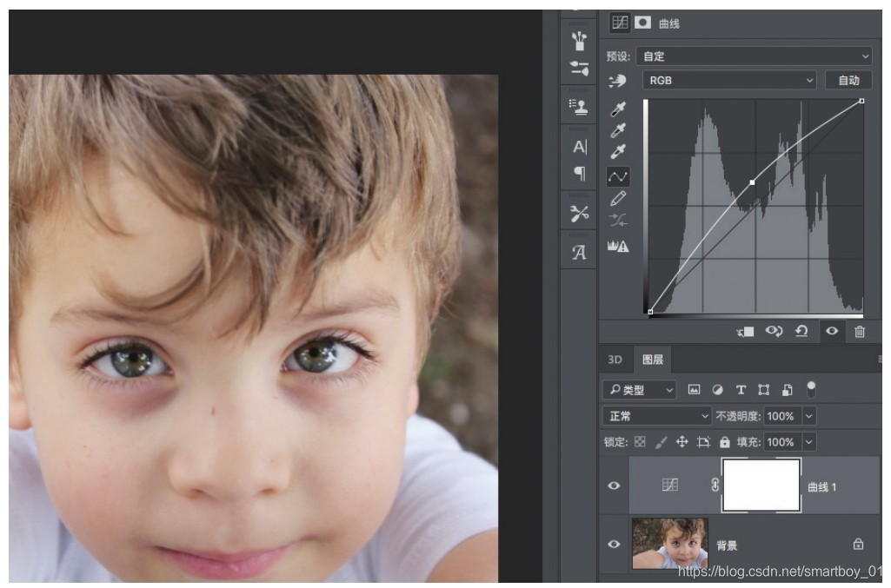Toggle lock all padlock icon
The width and height of the screenshot is (891, 588).
[724, 441]
